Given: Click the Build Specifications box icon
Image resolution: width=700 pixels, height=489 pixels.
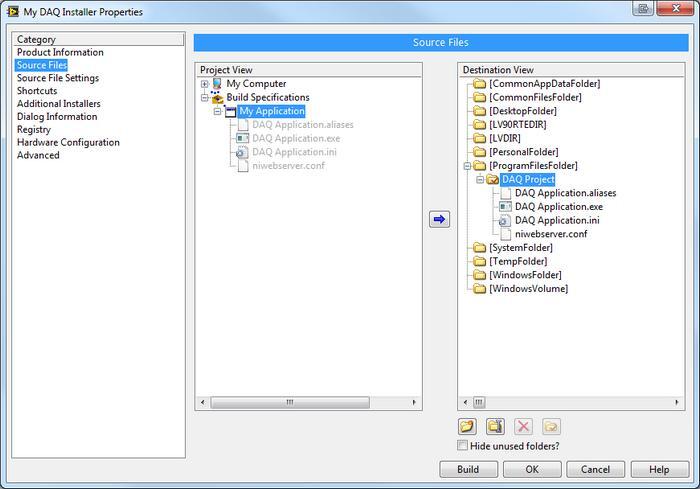Looking at the screenshot, I should (217, 97).
